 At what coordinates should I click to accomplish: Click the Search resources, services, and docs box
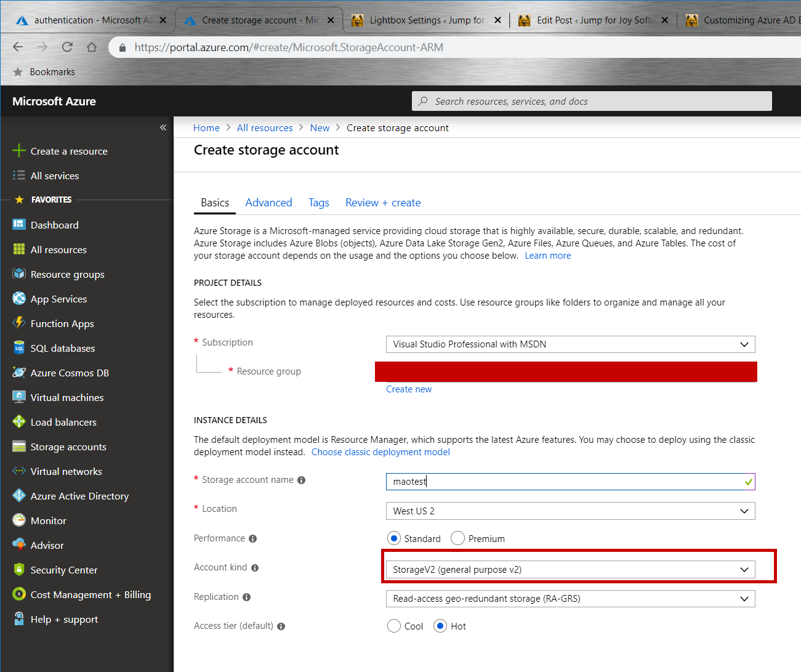click(x=592, y=101)
